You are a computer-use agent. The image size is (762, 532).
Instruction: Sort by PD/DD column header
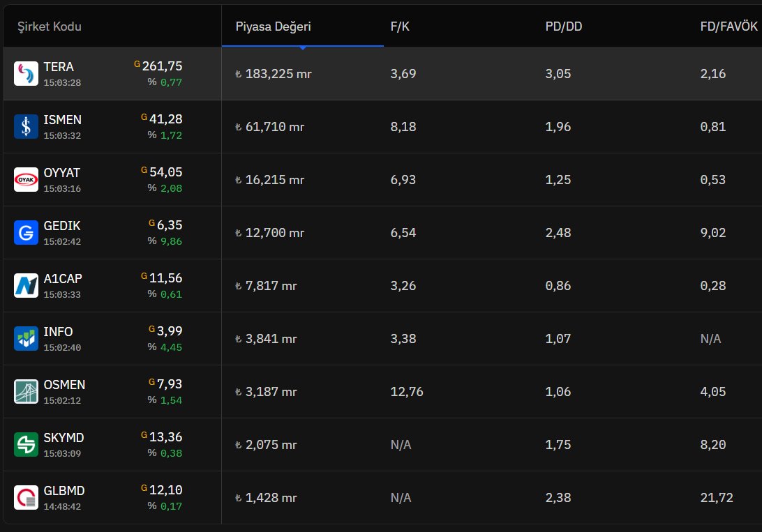pos(563,26)
